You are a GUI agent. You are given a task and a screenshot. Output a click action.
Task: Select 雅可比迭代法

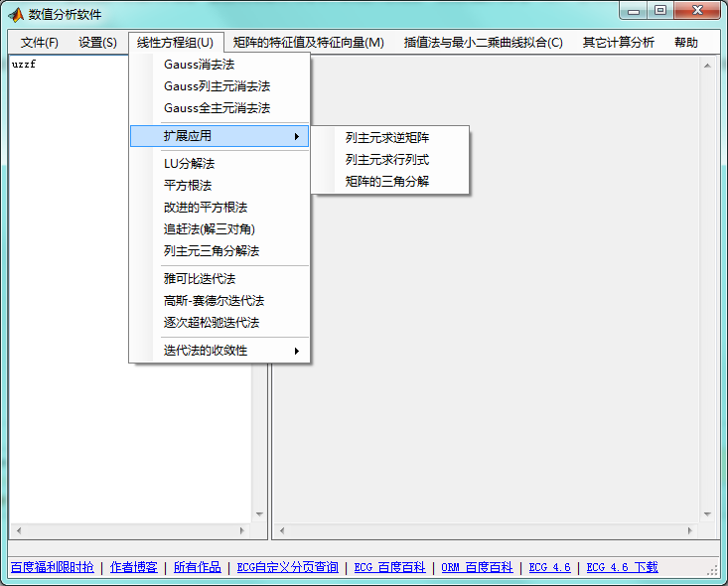pos(219,279)
